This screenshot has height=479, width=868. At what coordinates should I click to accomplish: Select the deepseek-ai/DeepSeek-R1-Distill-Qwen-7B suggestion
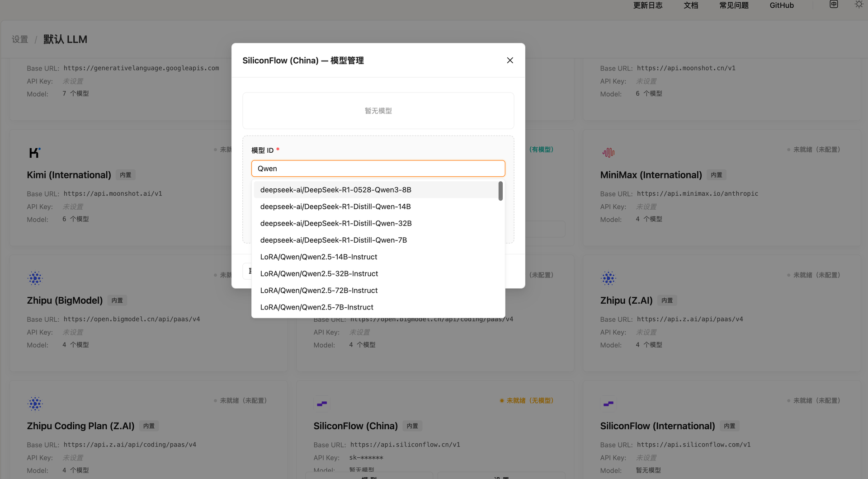click(376, 240)
